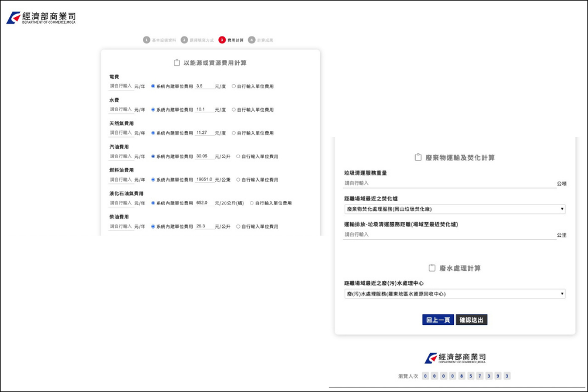588x392 pixels.
Task: Select 系統內建單位費用 radio for 電費
Action: tap(153, 86)
